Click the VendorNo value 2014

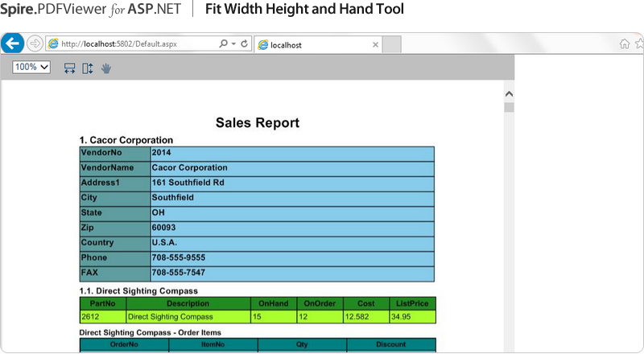click(292, 154)
